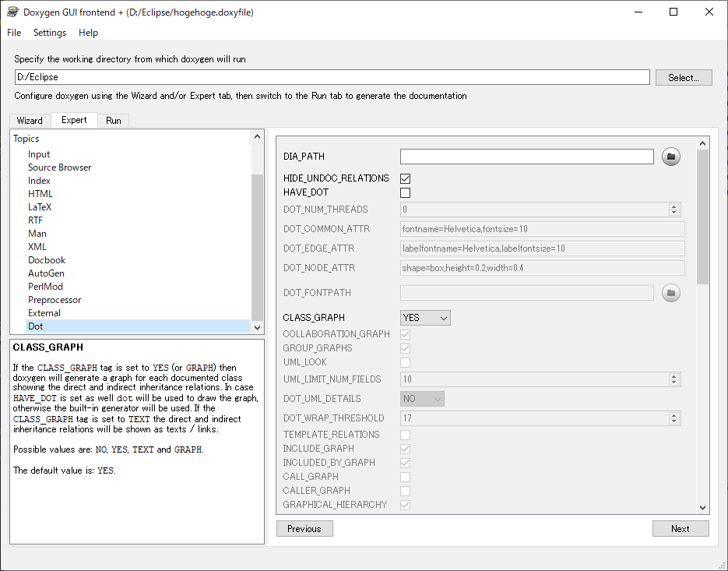Switch to the Run tab
Image resolution: width=728 pixels, height=571 pixels.
click(x=113, y=120)
